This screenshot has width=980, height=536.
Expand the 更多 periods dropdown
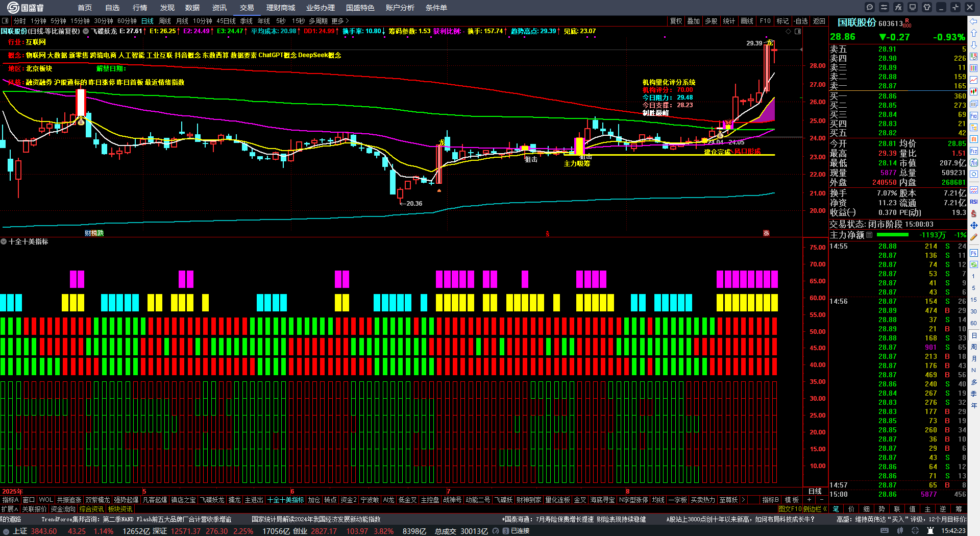pyautogui.click(x=340, y=21)
